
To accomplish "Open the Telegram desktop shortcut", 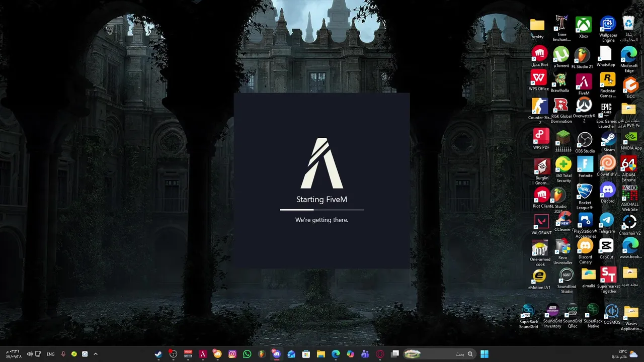I will click(x=607, y=223).
